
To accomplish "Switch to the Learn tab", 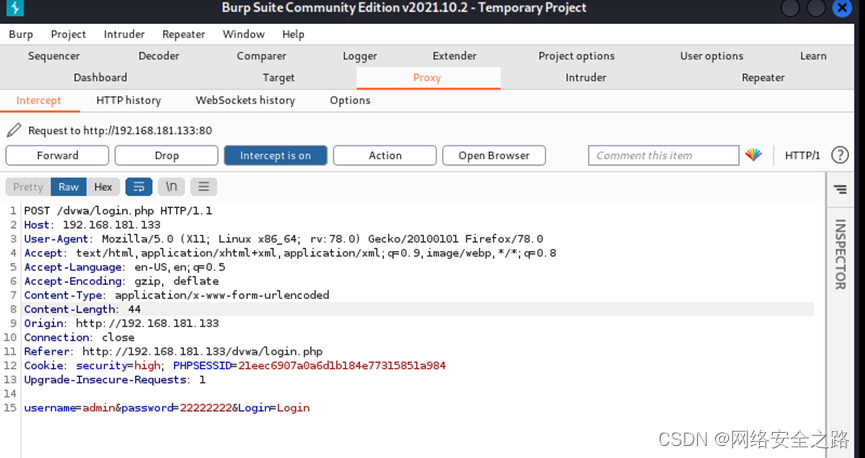I will (813, 56).
